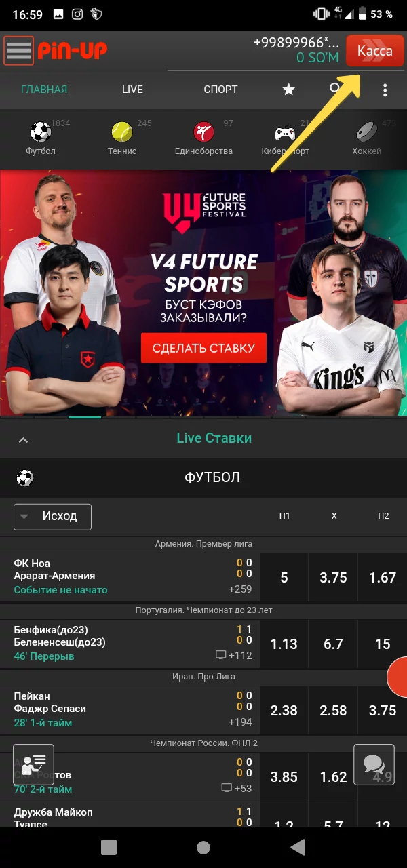Select the Теннис tennis ball icon

coord(122,131)
